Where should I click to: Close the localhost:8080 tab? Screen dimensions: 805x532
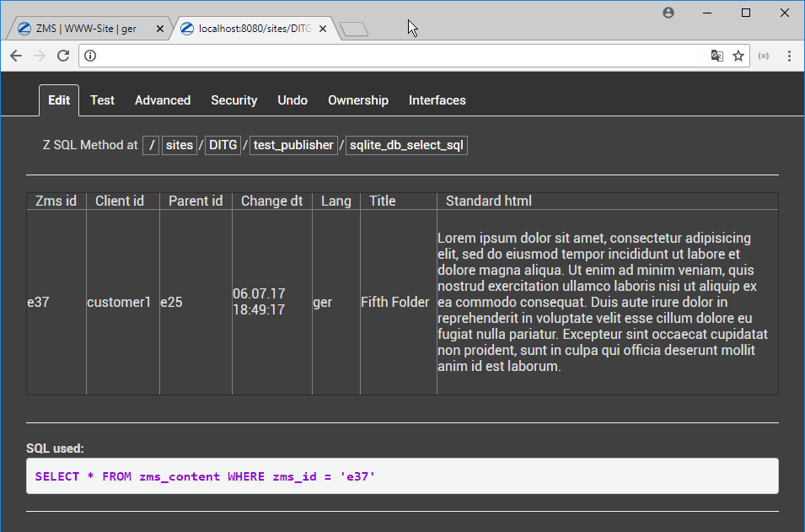point(322,29)
